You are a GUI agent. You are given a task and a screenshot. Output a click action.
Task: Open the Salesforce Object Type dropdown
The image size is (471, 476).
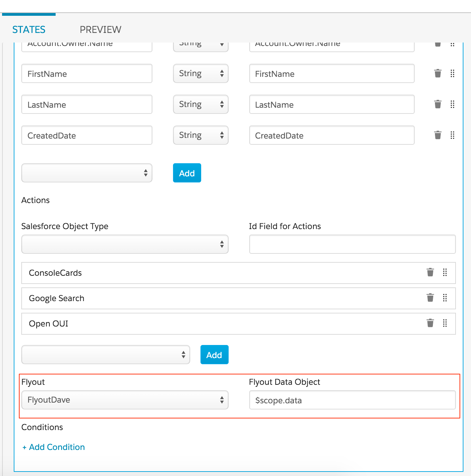pos(125,244)
